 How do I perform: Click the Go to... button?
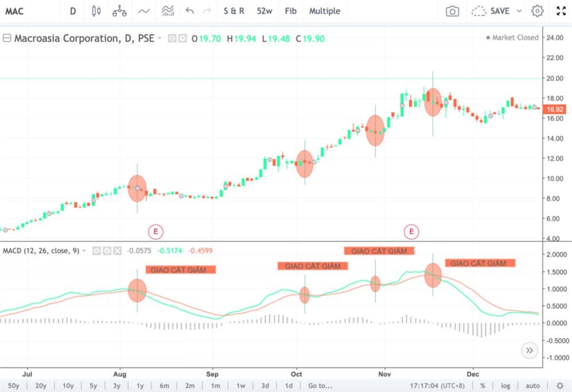(x=320, y=386)
